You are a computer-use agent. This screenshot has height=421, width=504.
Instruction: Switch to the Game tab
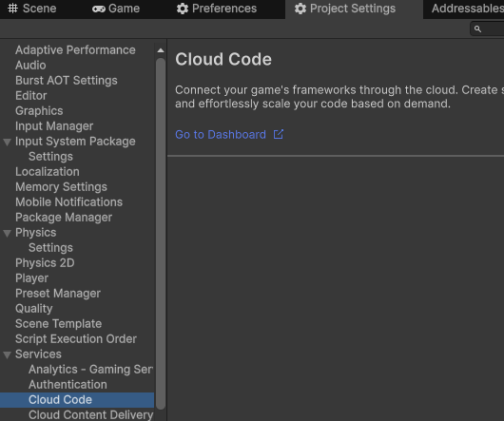click(x=116, y=9)
